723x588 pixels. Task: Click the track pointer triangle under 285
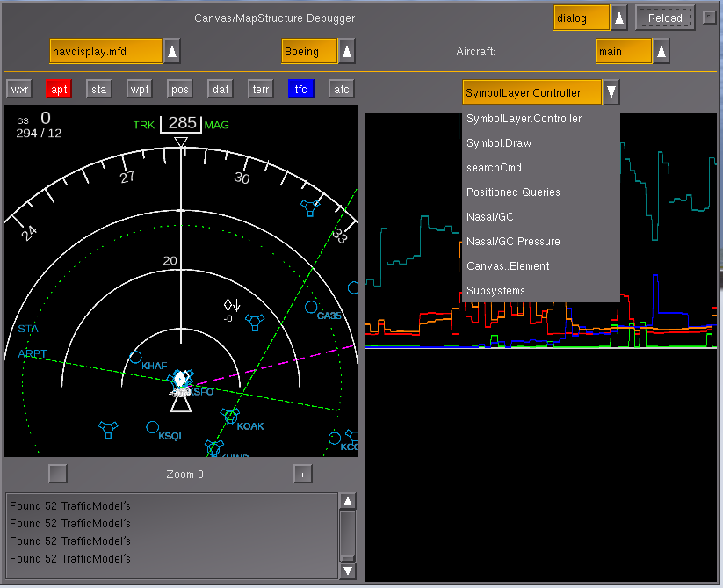pyautogui.click(x=181, y=142)
